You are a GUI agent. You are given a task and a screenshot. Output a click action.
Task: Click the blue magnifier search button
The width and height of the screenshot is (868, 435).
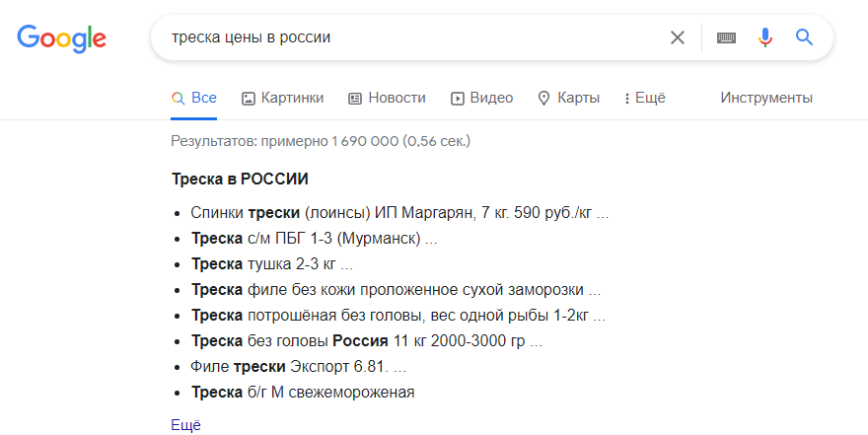pos(804,37)
